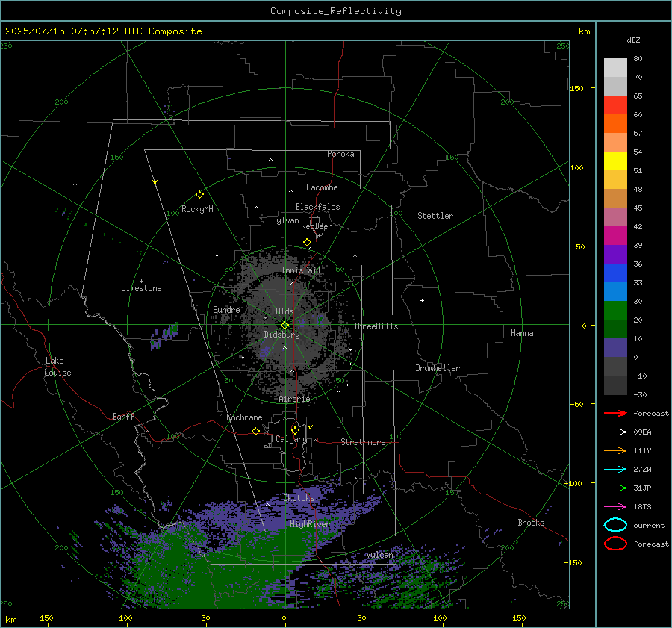672x628 pixels.
Task: Click the red forecast arrow in legend
Action: pyautogui.click(x=615, y=413)
